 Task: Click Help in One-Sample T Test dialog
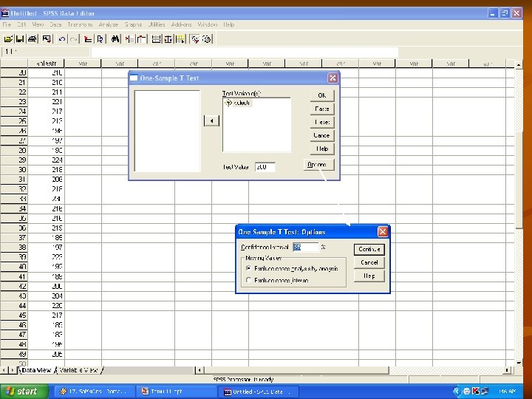(x=322, y=149)
